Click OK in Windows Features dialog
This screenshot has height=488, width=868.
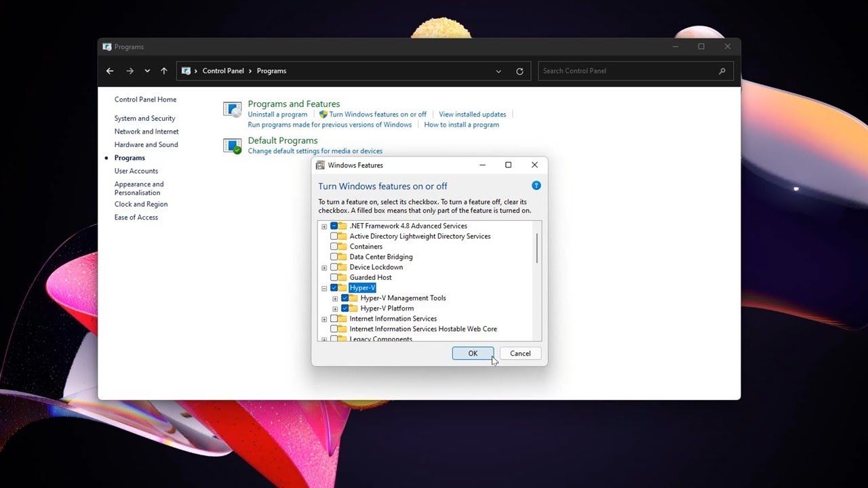473,353
